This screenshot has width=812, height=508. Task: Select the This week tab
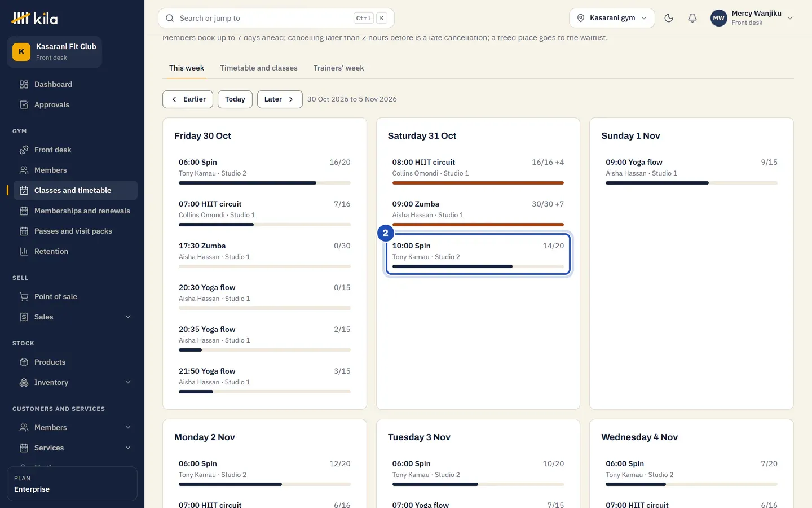click(187, 68)
